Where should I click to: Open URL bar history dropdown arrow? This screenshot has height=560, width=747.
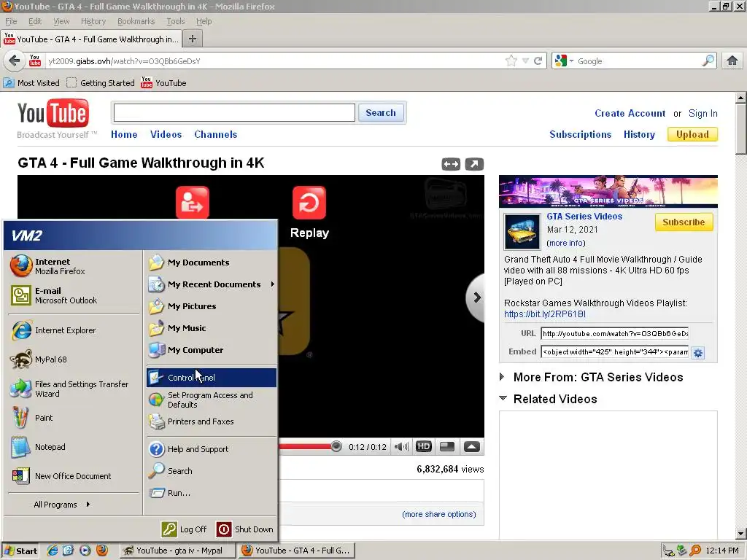click(x=525, y=61)
